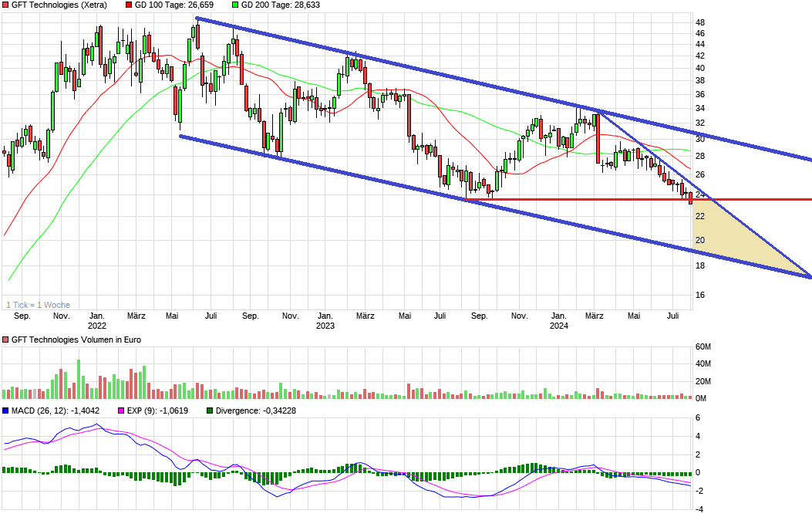The height and width of the screenshot is (517, 812).
Task: Toggle visibility of the GD 100 Tage line
Action: click(x=128, y=5)
